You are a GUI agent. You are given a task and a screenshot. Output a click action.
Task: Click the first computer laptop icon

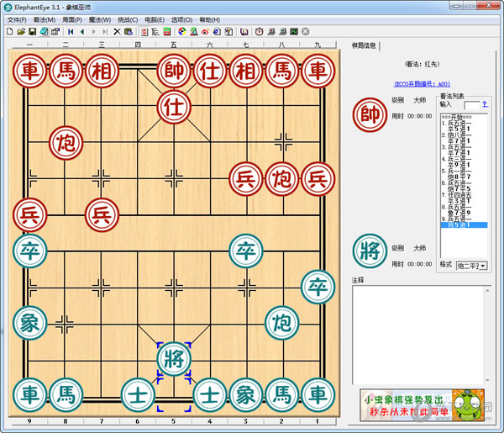[x=271, y=31]
